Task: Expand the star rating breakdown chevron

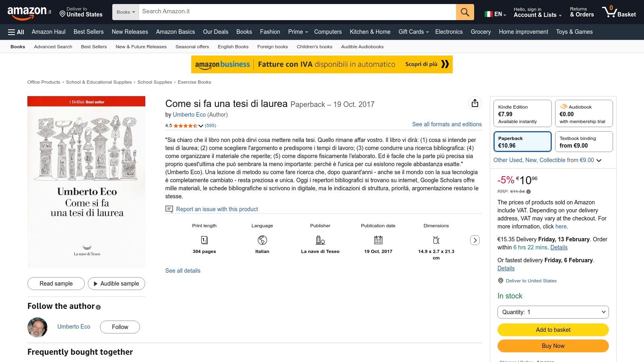Action: coord(201,126)
